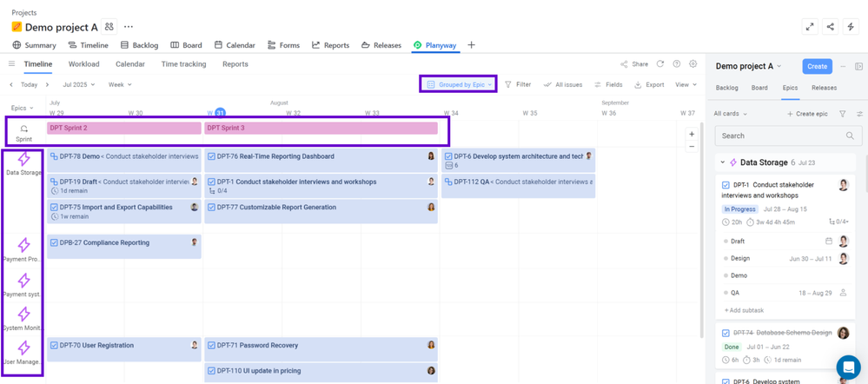Click the Filter button
Screen dimensions: 868x384
point(518,84)
